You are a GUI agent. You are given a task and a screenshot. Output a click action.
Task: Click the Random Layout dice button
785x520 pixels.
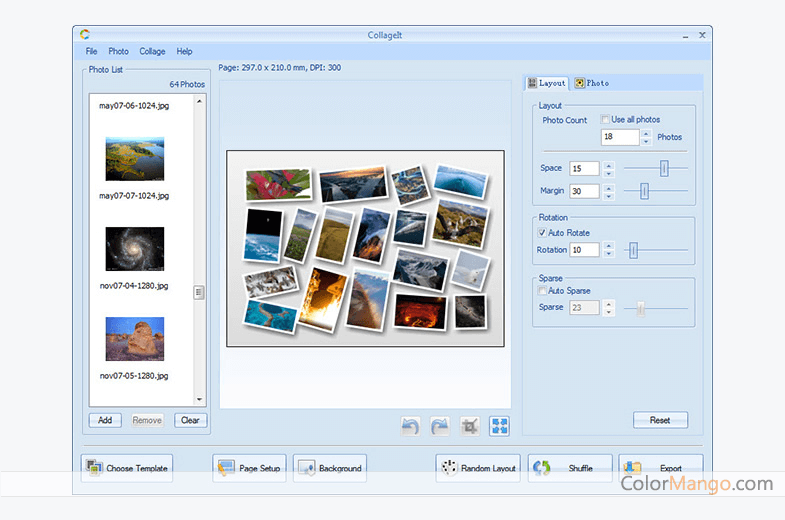coord(478,468)
